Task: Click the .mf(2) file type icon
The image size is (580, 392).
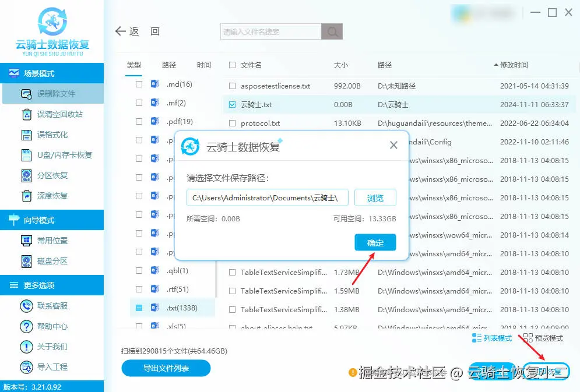Action: [x=155, y=103]
